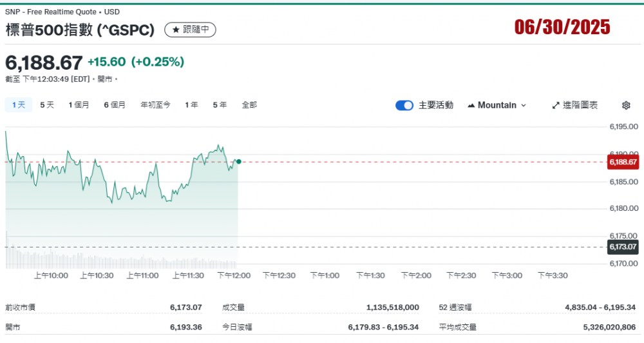Select the 全部 range tab
Image resolution: width=644 pixels, height=343 pixels.
249,104
